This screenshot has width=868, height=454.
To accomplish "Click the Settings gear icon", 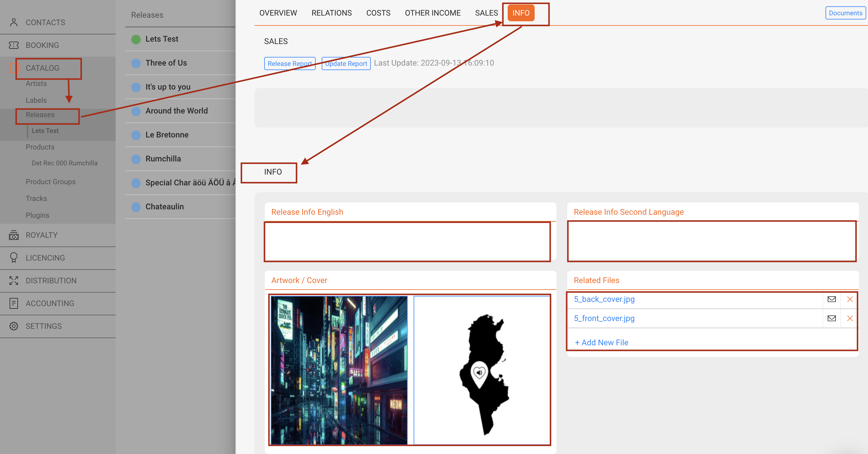I will [13, 326].
